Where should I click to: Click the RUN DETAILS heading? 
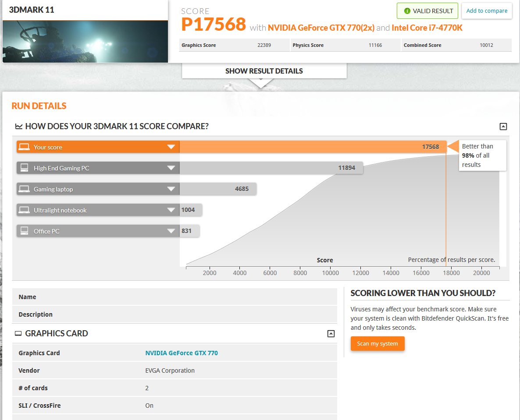click(x=39, y=106)
